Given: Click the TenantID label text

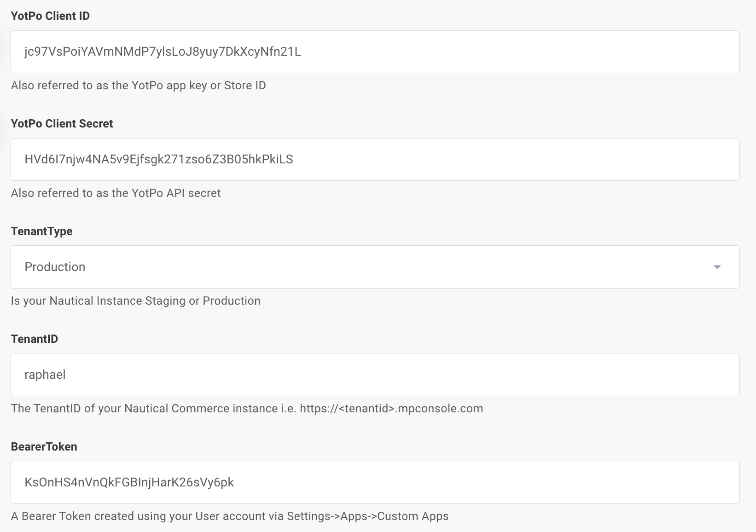Looking at the screenshot, I should tap(35, 339).
